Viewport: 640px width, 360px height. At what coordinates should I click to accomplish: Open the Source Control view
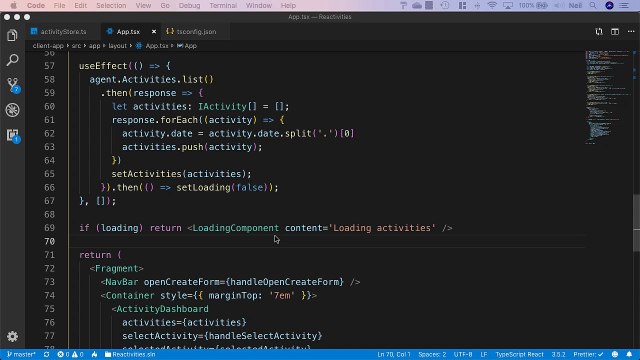[12, 85]
